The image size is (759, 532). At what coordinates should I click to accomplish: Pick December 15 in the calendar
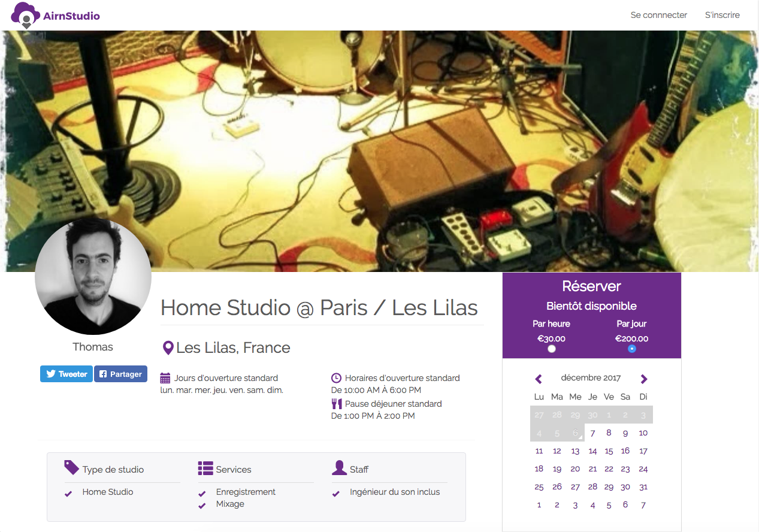pos(609,451)
